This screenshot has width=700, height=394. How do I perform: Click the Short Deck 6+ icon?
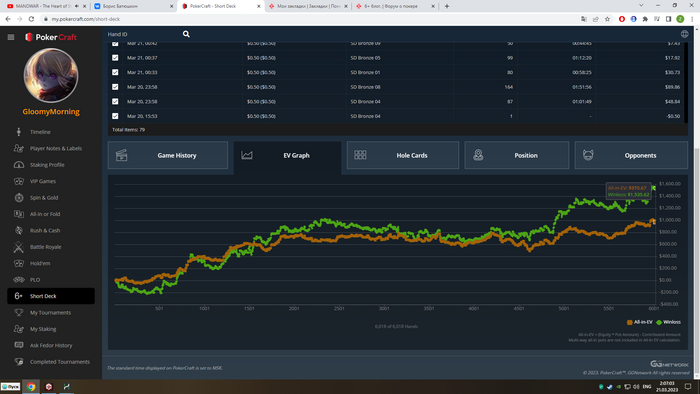(18, 296)
